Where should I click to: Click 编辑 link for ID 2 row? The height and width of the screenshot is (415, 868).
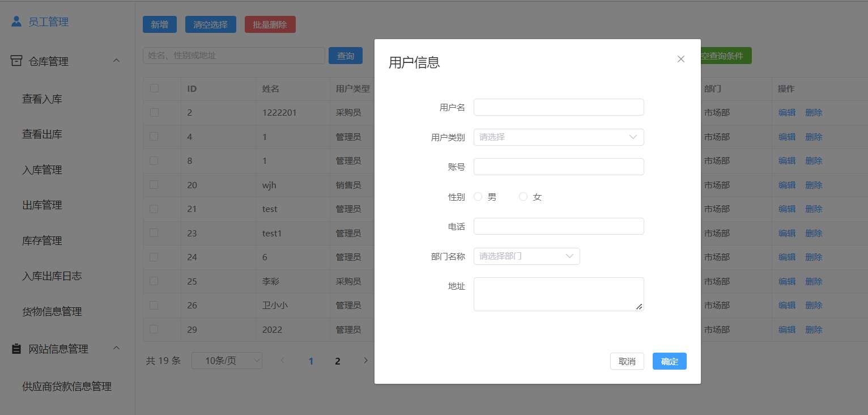(787, 112)
